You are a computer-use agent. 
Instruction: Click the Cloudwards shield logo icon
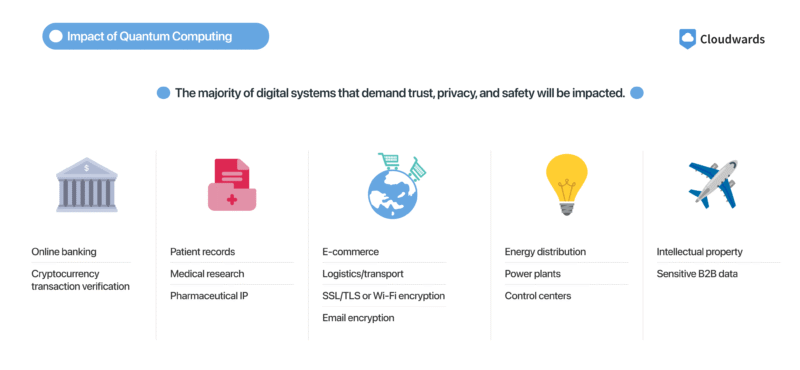pos(687,39)
